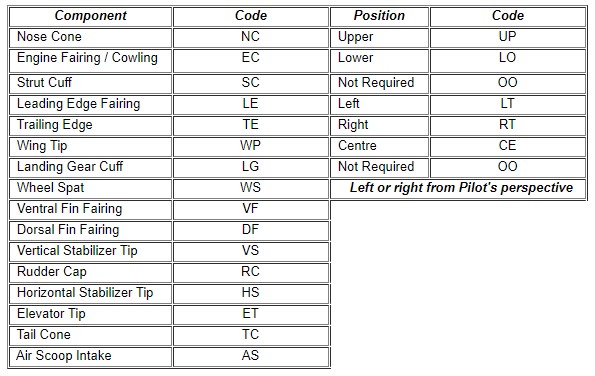This screenshot has height=376, width=595.
Task: Click the Component column header
Action: pyautogui.click(x=90, y=16)
